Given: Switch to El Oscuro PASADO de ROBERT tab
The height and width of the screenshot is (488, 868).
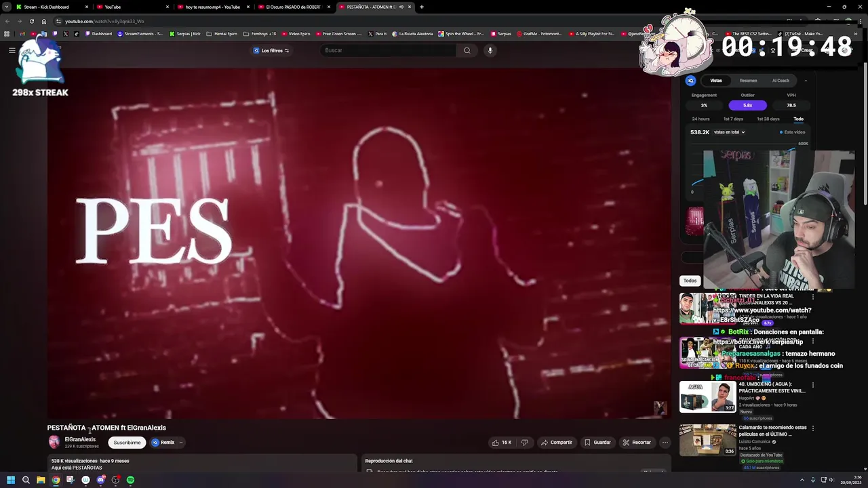Looking at the screenshot, I should click(293, 7).
